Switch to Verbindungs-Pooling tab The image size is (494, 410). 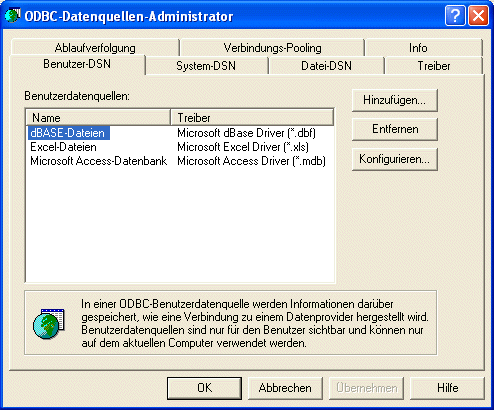coord(272,48)
